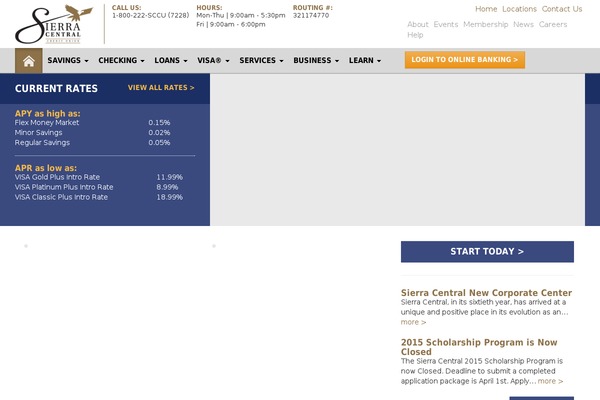This screenshot has width=600, height=400.
Task: Open the Events link
Action: coord(446,24)
